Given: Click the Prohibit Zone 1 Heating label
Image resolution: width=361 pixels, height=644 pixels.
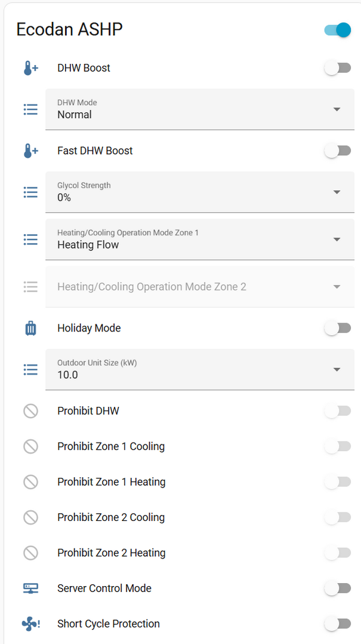Looking at the screenshot, I should pos(111,482).
